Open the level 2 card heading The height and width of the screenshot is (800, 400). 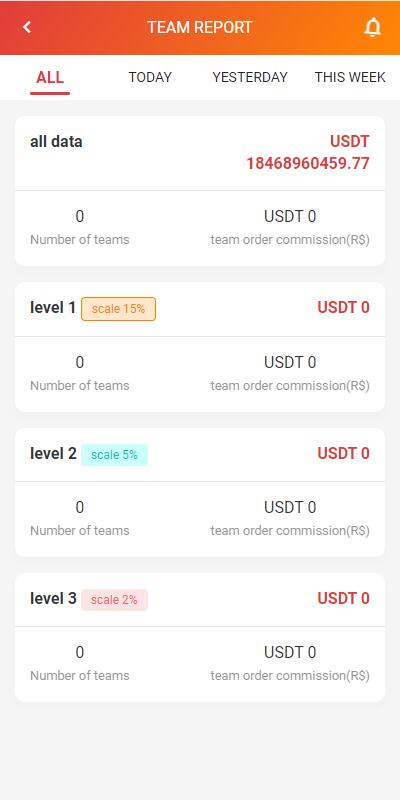(x=53, y=453)
